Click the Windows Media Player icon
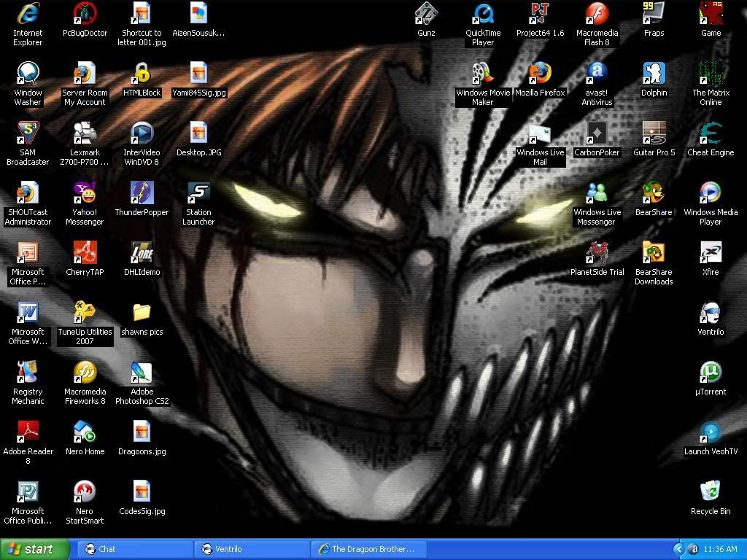This screenshot has width=747, height=560. click(711, 192)
